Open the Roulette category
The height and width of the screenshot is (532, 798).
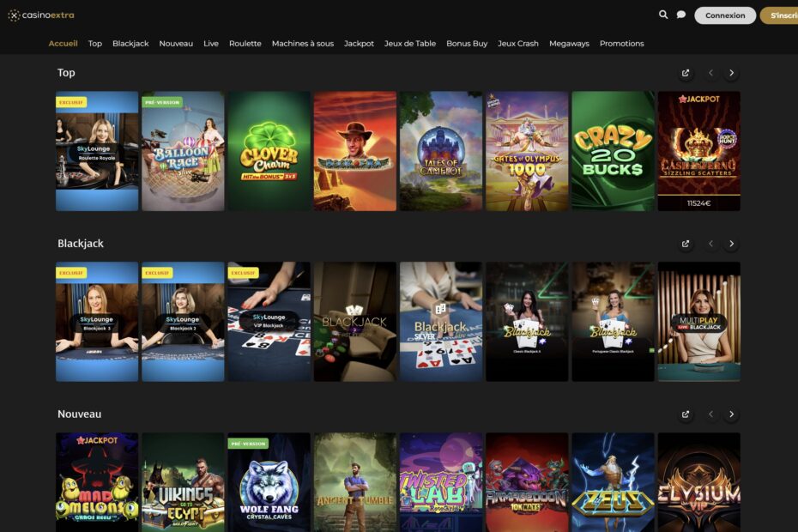coord(245,44)
